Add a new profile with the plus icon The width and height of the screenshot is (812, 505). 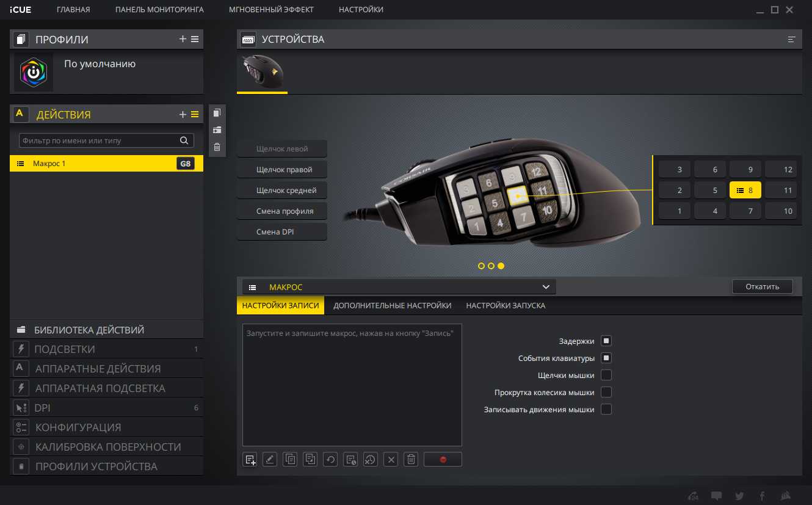[183, 39]
